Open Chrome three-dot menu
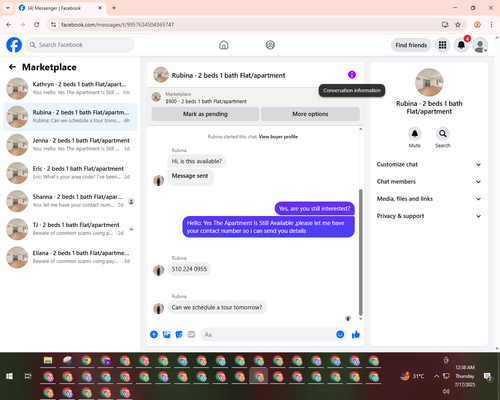The height and width of the screenshot is (400, 500). click(491, 25)
